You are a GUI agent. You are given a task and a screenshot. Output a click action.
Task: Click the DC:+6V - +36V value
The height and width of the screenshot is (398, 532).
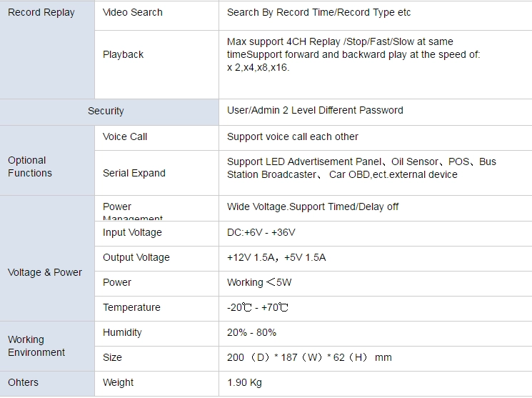click(261, 233)
